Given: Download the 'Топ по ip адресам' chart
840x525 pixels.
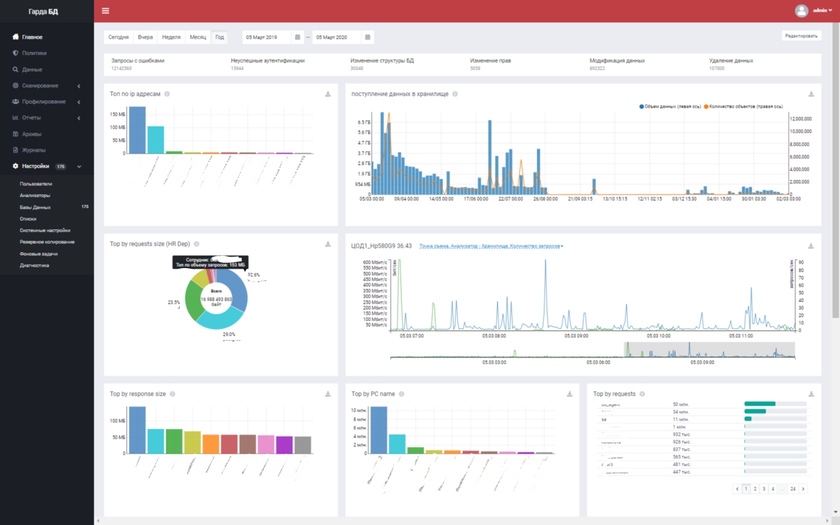Looking at the screenshot, I should [328, 94].
